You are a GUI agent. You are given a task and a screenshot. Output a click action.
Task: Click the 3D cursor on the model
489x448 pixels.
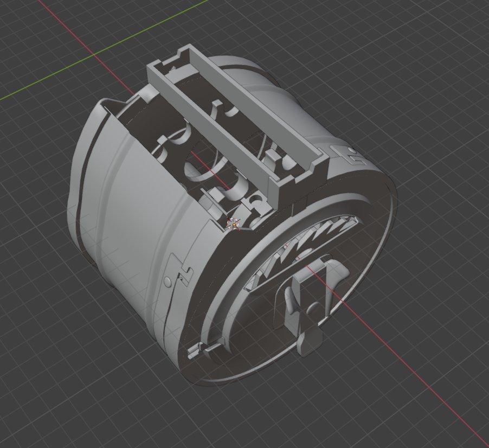(x=234, y=225)
